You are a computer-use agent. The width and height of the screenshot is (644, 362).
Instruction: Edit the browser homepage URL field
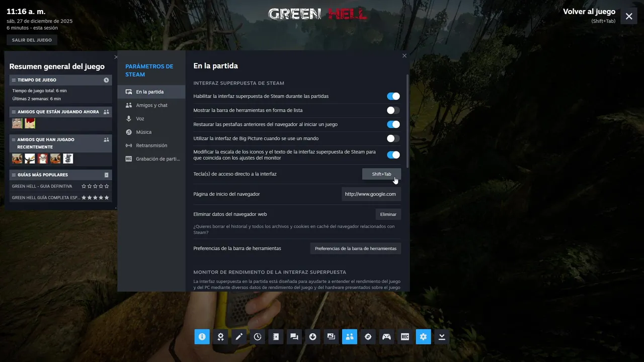tap(371, 194)
